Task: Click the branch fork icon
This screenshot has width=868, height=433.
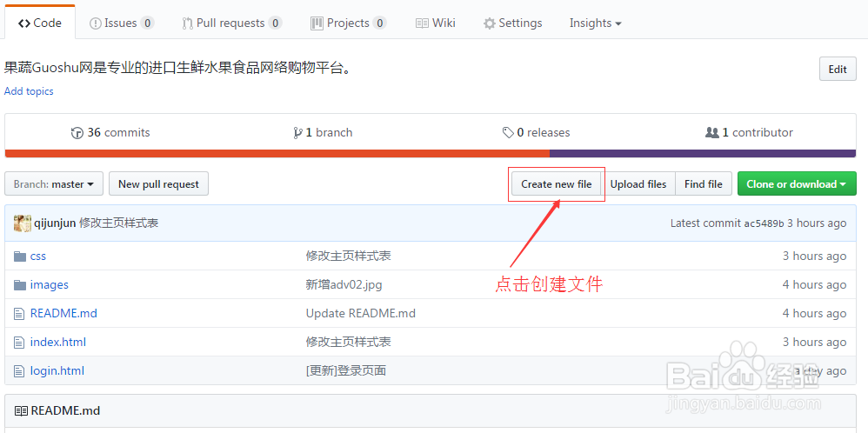Action: [297, 133]
